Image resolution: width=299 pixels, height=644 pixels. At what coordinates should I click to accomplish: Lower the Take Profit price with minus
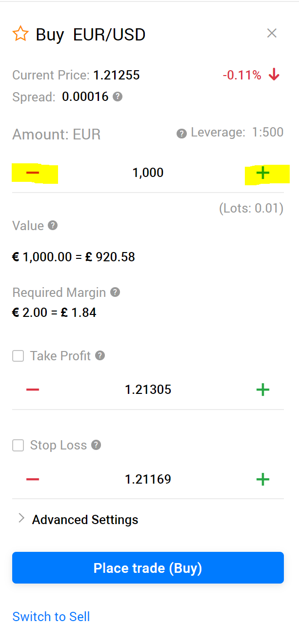click(33, 390)
